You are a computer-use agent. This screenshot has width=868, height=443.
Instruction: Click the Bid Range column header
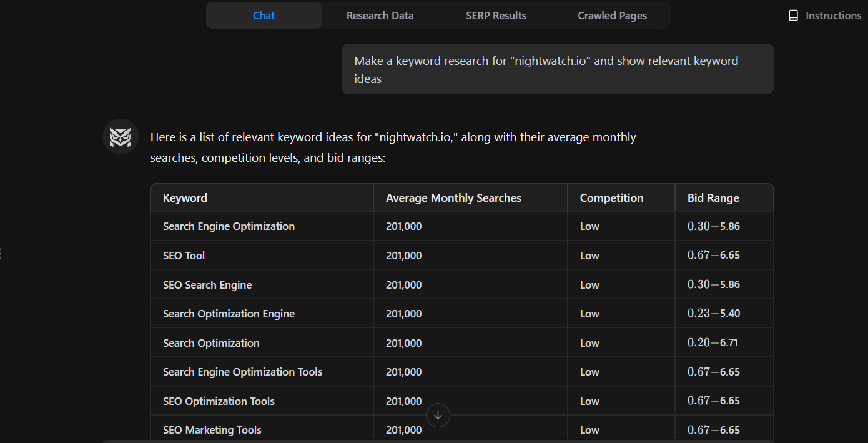(713, 197)
